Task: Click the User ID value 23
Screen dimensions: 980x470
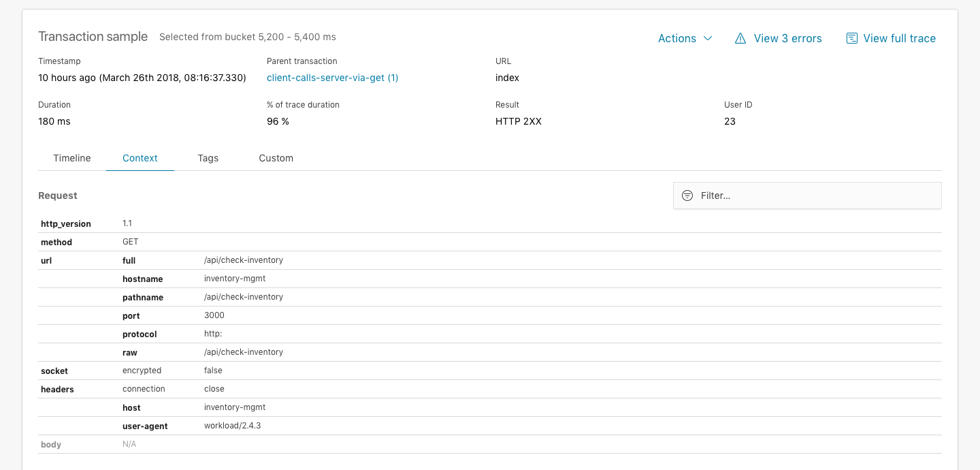Action: coord(730,121)
